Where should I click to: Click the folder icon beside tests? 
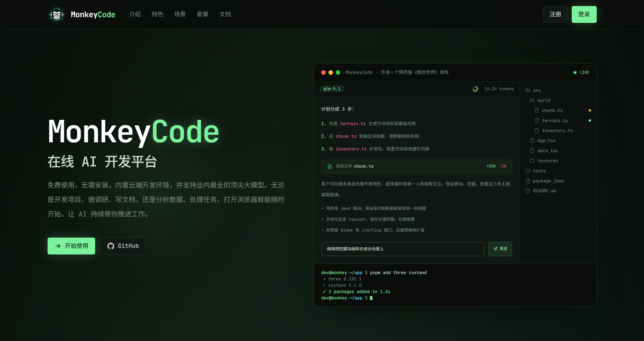coord(528,171)
